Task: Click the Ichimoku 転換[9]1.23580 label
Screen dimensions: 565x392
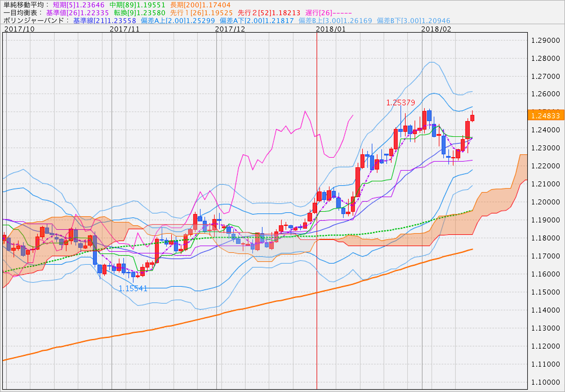Action: coord(140,13)
